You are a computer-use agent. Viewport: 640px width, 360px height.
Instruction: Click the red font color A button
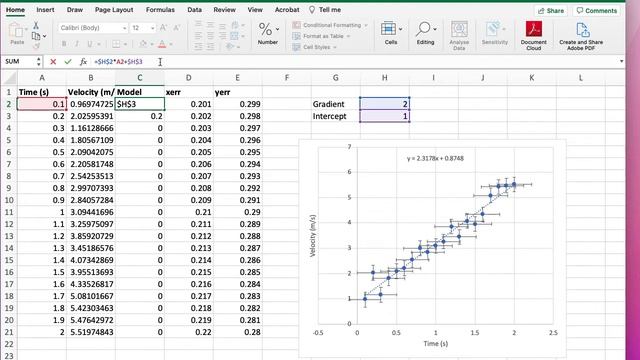(162, 44)
